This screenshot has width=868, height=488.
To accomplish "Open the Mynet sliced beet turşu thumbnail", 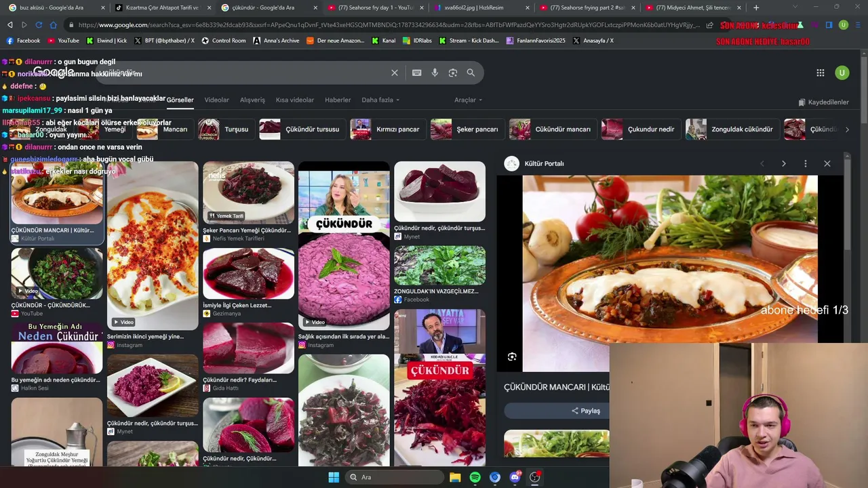I will [x=439, y=192].
